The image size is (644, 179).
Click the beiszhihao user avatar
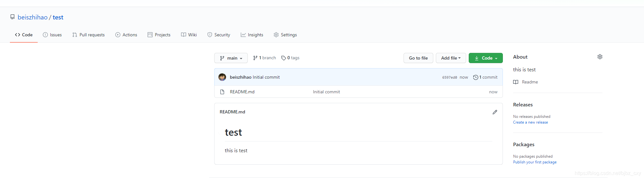click(x=222, y=77)
